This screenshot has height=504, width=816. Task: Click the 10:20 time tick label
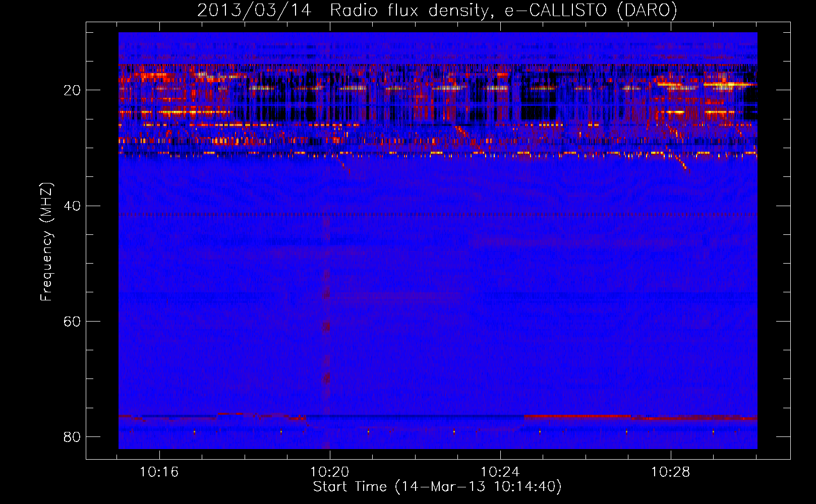[x=330, y=472]
